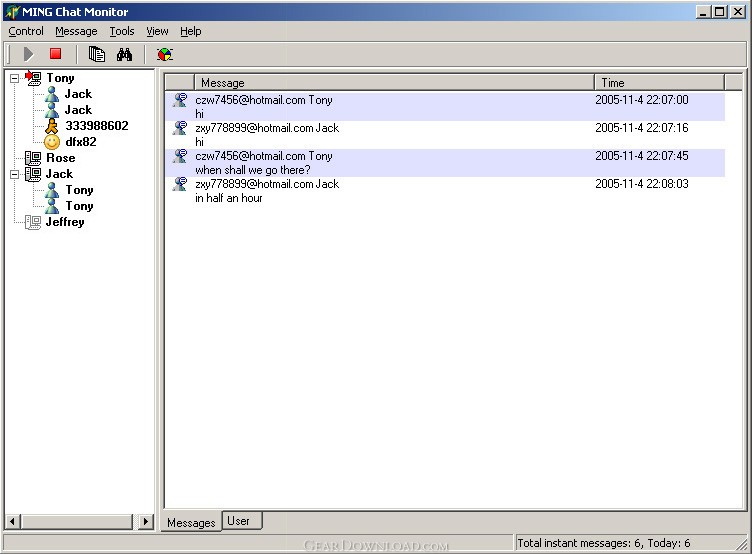Maximize the MING Chat Monitor window
Image resolution: width=752 pixels, height=554 pixels.
[x=720, y=12]
